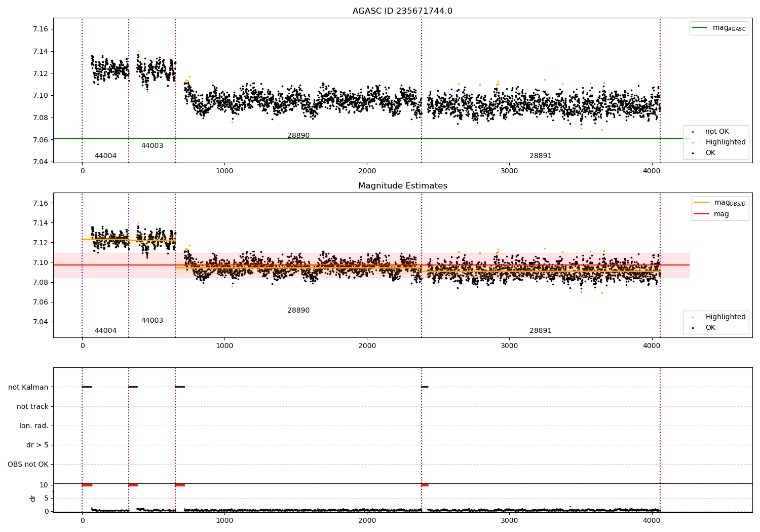Click the 7.10 tick label on middle plot
Screen dimensions: 760x532
click(x=41, y=263)
